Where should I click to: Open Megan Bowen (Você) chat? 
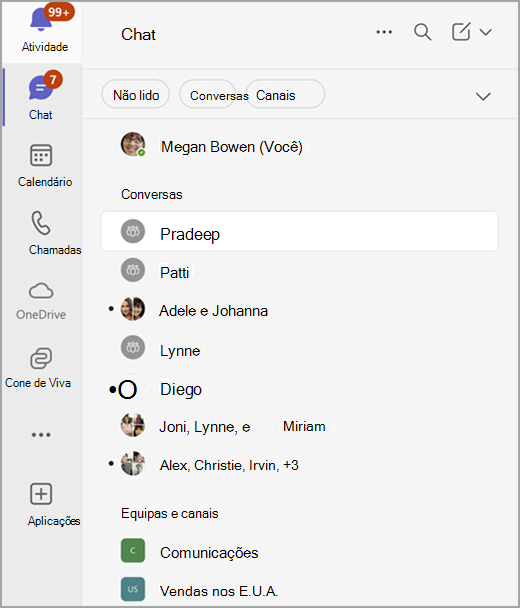299,147
